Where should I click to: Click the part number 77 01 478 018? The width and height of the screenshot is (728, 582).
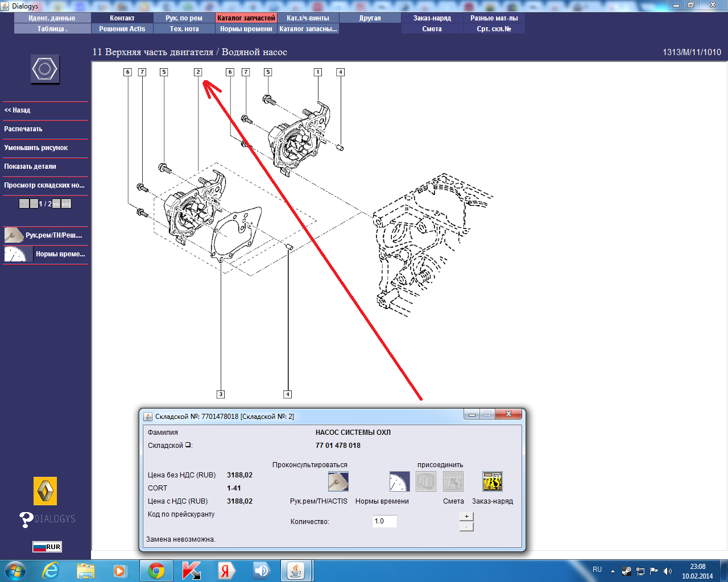point(338,446)
